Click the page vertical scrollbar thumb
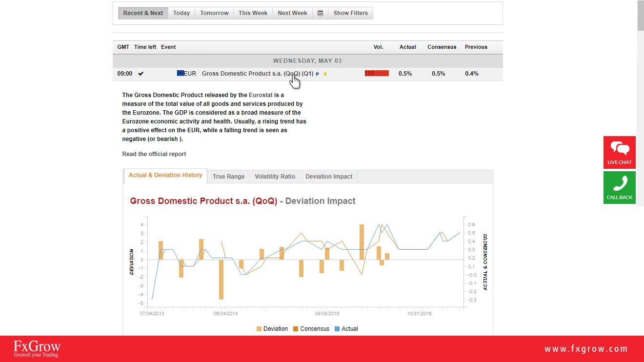The height and width of the screenshot is (362, 644). [x=640, y=15]
